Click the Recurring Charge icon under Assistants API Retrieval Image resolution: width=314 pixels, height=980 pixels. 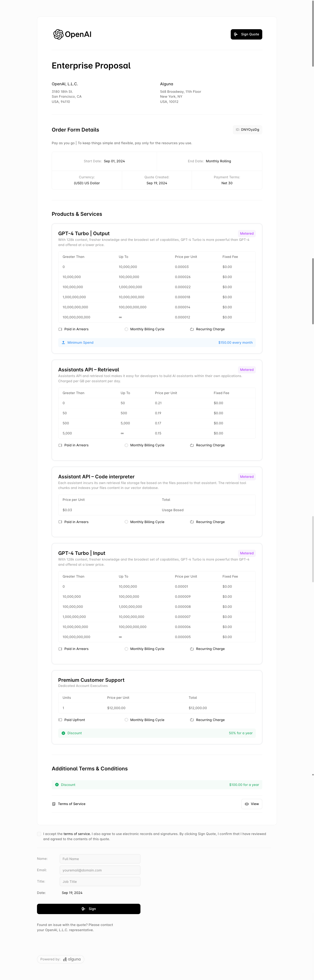[x=192, y=445]
